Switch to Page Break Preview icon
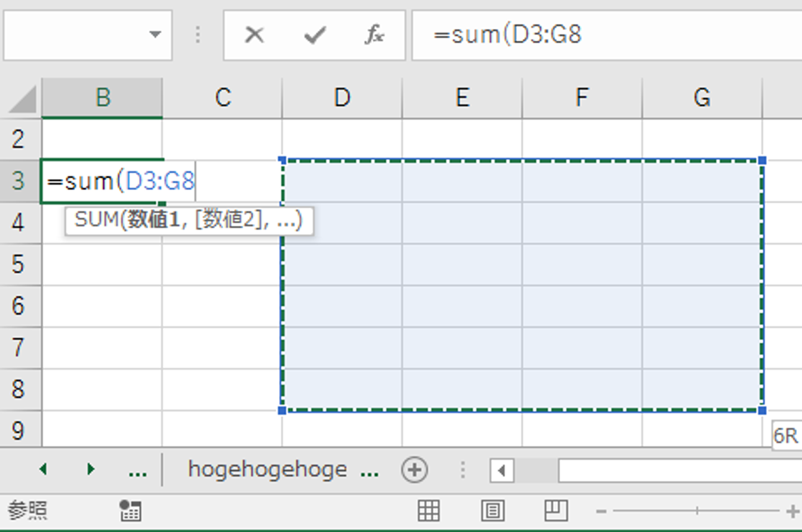The image size is (802, 532). 556,510
